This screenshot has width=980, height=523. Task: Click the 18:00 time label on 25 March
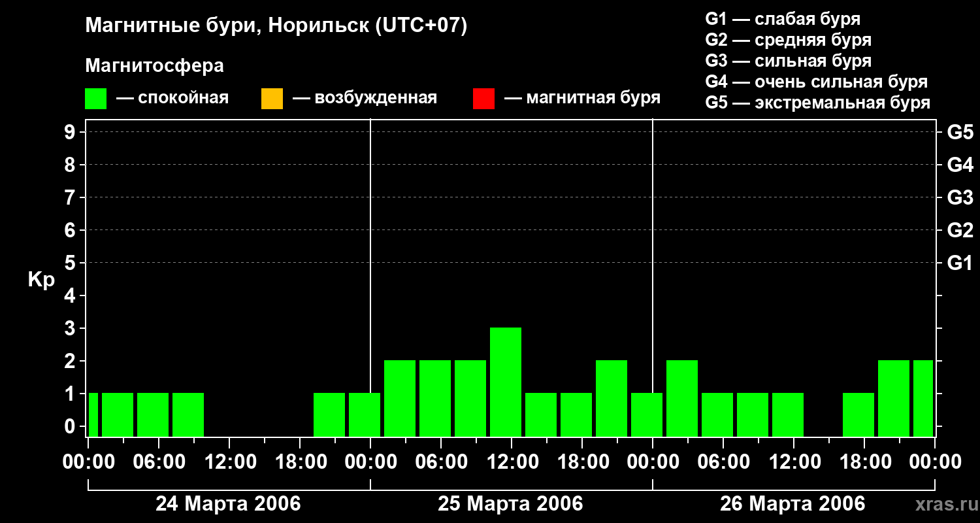(582, 462)
